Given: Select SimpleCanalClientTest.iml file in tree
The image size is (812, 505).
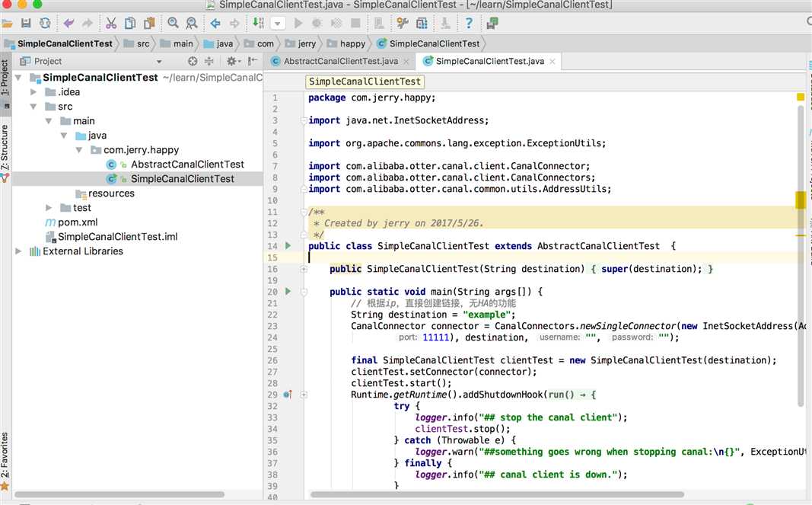Looking at the screenshot, I should (117, 237).
